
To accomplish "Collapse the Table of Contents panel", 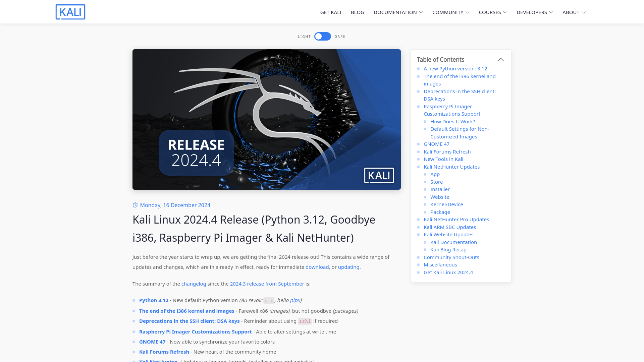I will point(501,60).
